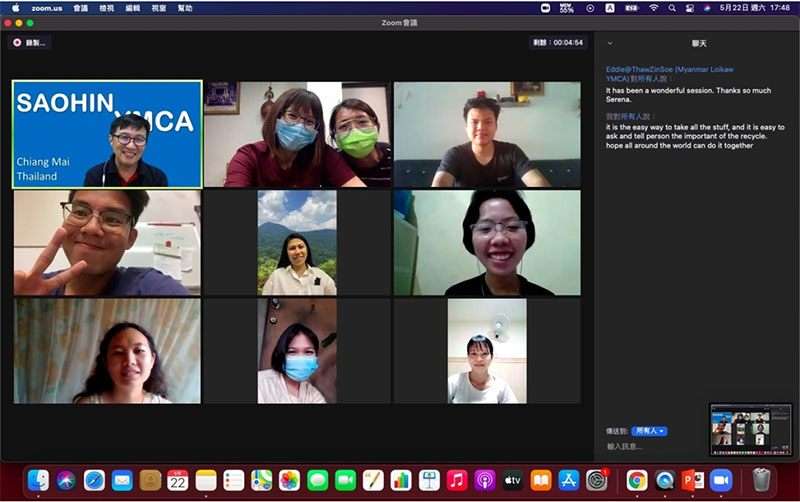The image size is (800, 502).
Task: Collapse the chat panel with the chevron
Action: pos(610,43)
